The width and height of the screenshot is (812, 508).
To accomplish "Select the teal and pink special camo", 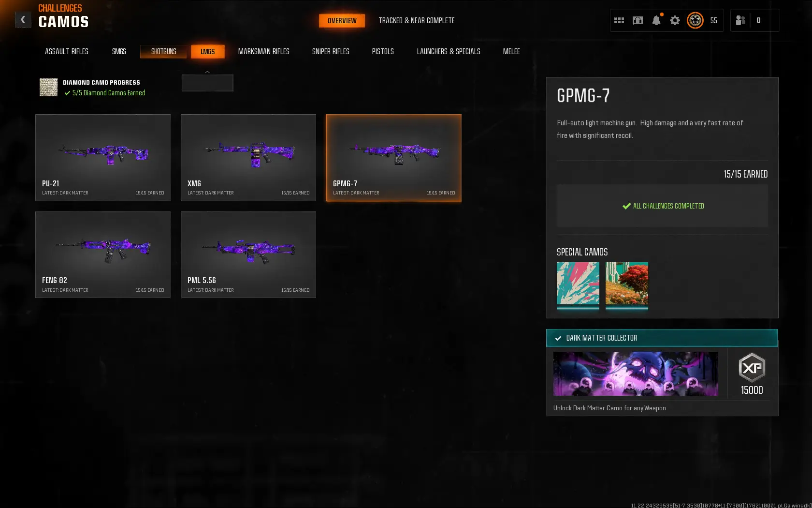I will [578, 284].
